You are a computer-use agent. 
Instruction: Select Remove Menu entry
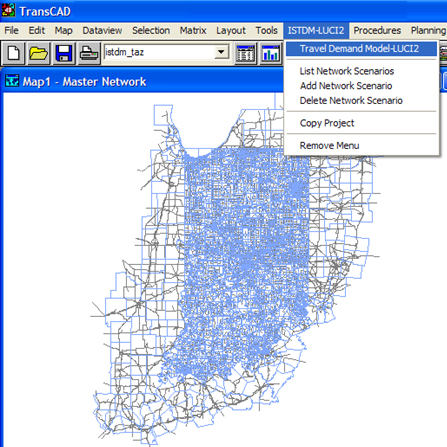click(329, 146)
